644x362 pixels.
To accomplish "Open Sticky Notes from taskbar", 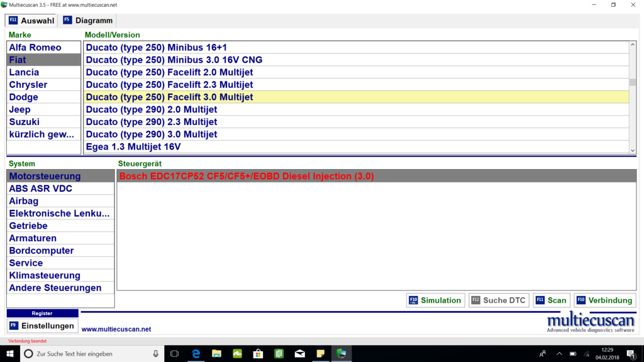I will click(x=320, y=353).
